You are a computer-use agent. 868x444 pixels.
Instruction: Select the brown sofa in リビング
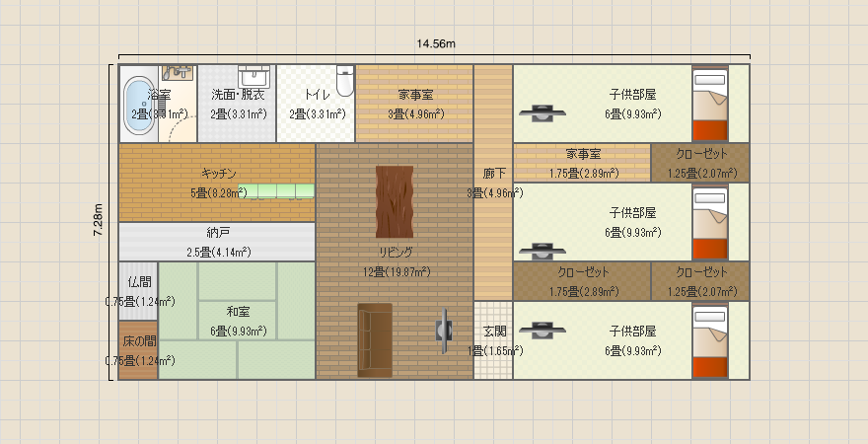[x=375, y=338]
